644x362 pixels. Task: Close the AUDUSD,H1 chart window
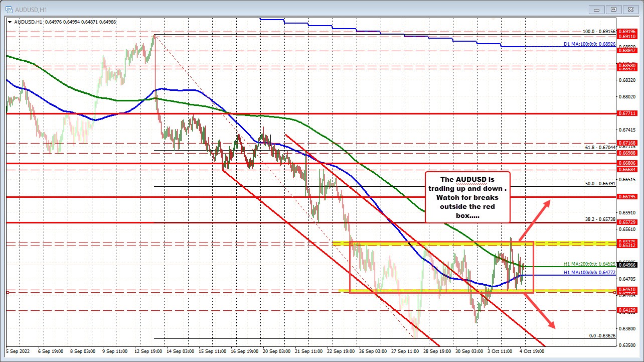pos(631,9)
